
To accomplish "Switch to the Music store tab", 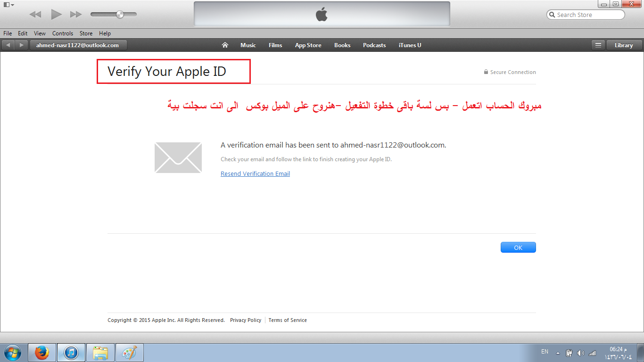I will coord(248,45).
